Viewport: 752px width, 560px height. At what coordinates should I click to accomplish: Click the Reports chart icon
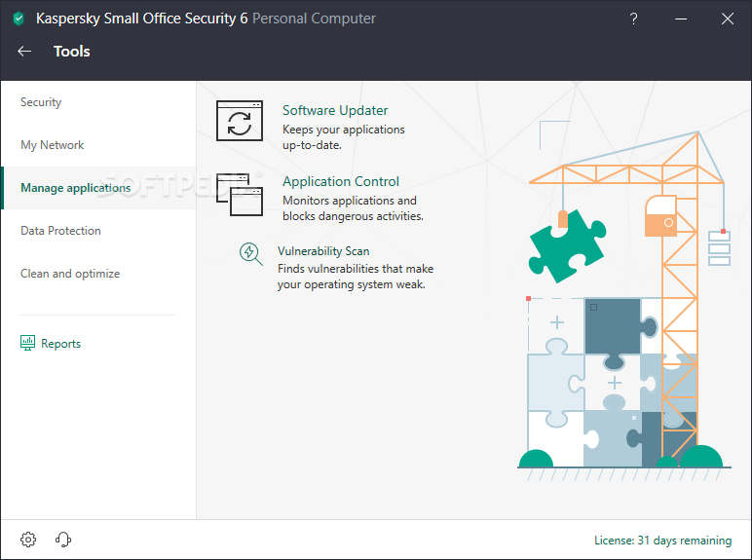point(28,343)
